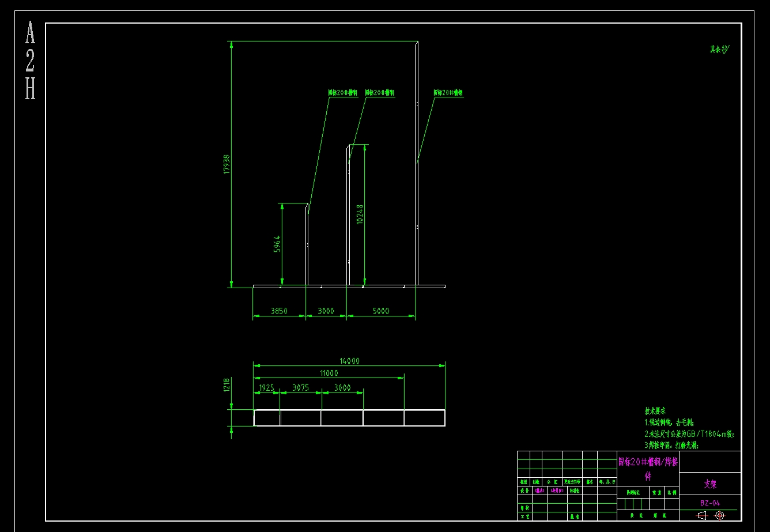Viewport: 770px width, 532px height.
Task: Select the 1218 vertical dimension
Action: pyautogui.click(x=227, y=384)
